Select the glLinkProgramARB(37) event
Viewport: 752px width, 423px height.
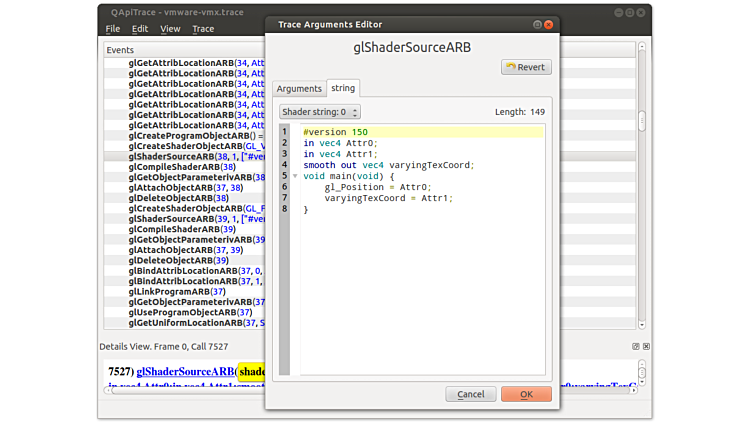tap(176, 291)
